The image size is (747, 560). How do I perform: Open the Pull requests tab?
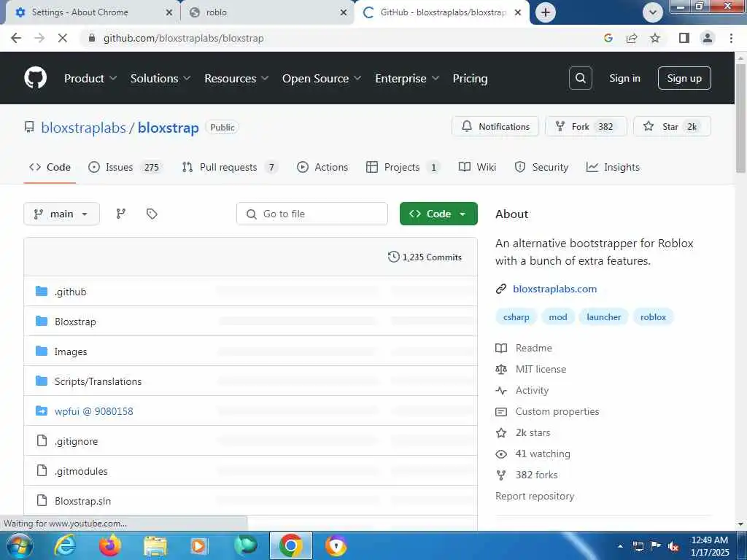(x=229, y=167)
